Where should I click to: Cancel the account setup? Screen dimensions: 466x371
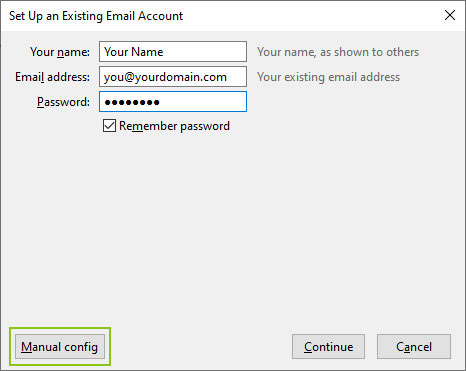click(414, 347)
